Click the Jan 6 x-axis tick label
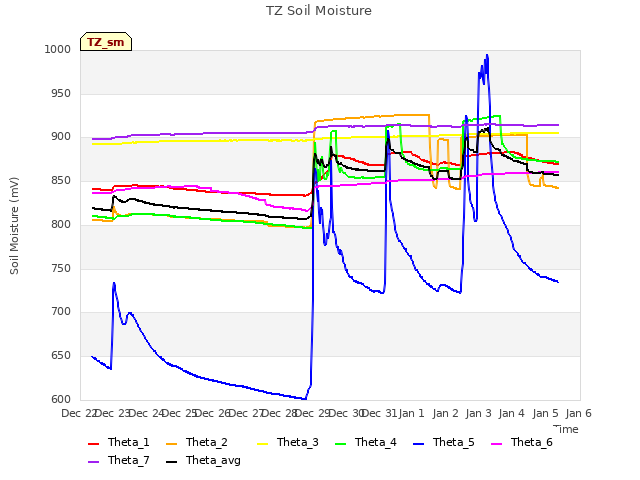This screenshot has width=640, height=480. [x=579, y=413]
